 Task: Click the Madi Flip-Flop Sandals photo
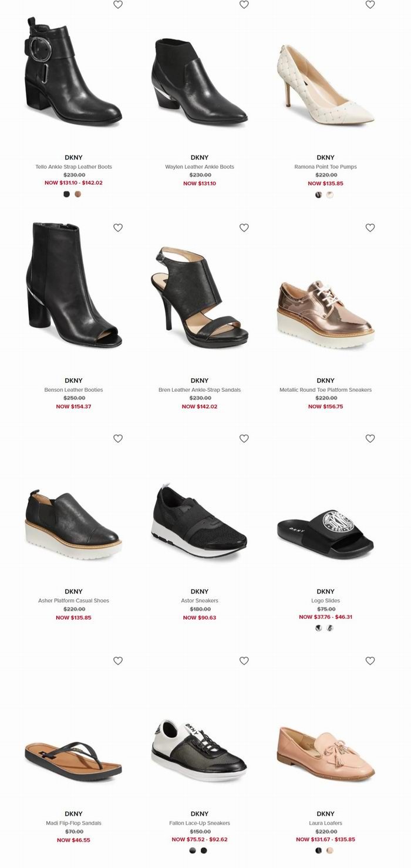pyautogui.click(x=73, y=761)
